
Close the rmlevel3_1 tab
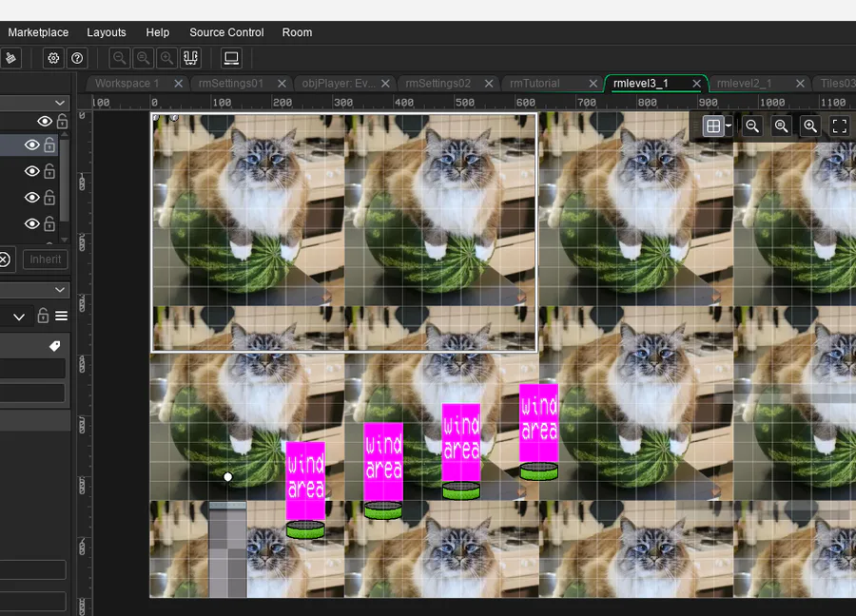point(696,84)
